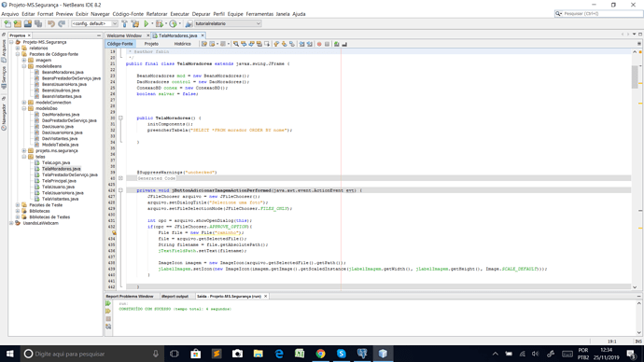The height and width of the screenshot is (362, 644).
Task: Run the project with the green play icon
Action: (147, 24)
